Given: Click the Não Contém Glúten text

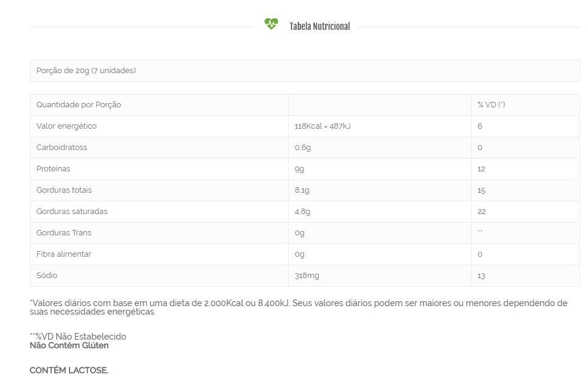Looking at the screenshot, I should coord(69,346).
